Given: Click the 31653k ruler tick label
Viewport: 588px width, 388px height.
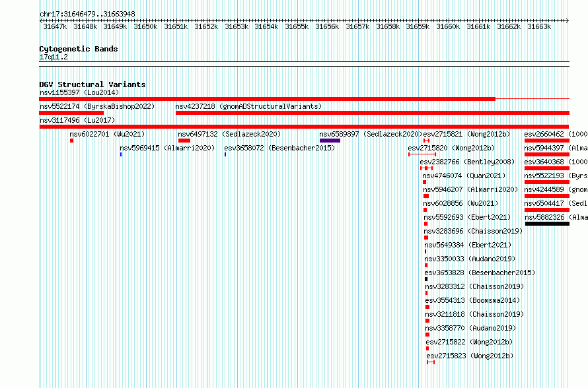Looking at the screenshot, I should [237, 26].
